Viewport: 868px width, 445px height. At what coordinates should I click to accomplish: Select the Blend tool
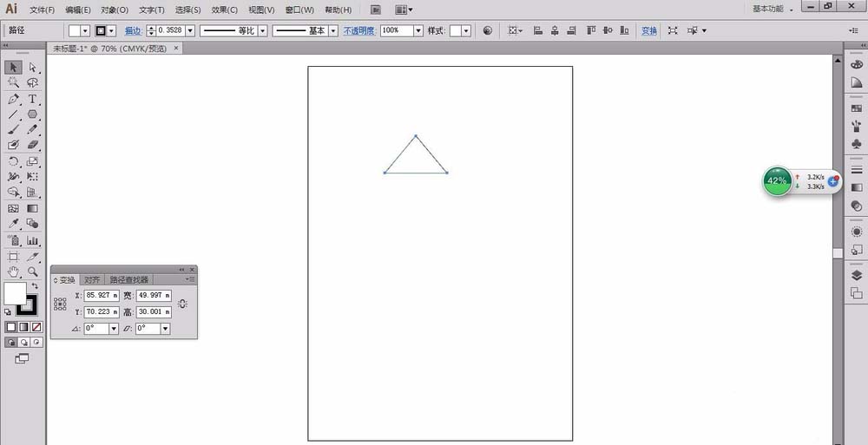pos(33,224)
